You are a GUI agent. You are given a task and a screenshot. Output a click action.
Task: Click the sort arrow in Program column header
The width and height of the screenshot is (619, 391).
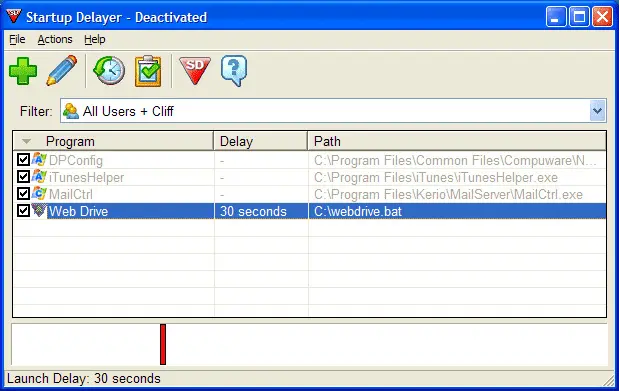pyautogui.click(x=26, y=141)
